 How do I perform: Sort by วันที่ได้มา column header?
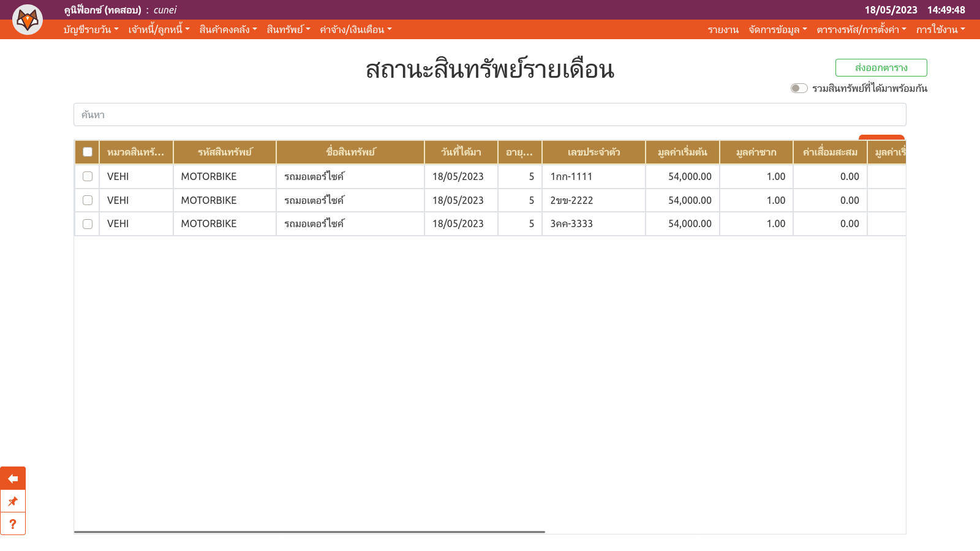(x=461, y=152)
